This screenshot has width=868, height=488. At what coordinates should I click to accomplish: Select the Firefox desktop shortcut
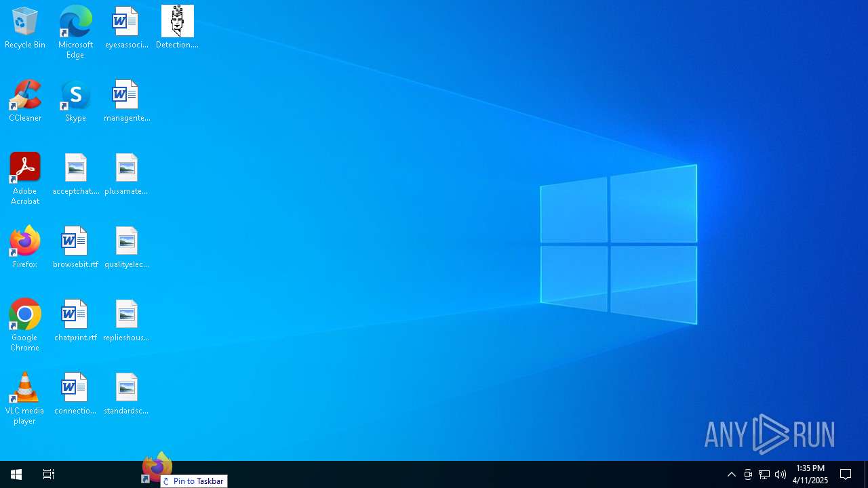point(25,248)
